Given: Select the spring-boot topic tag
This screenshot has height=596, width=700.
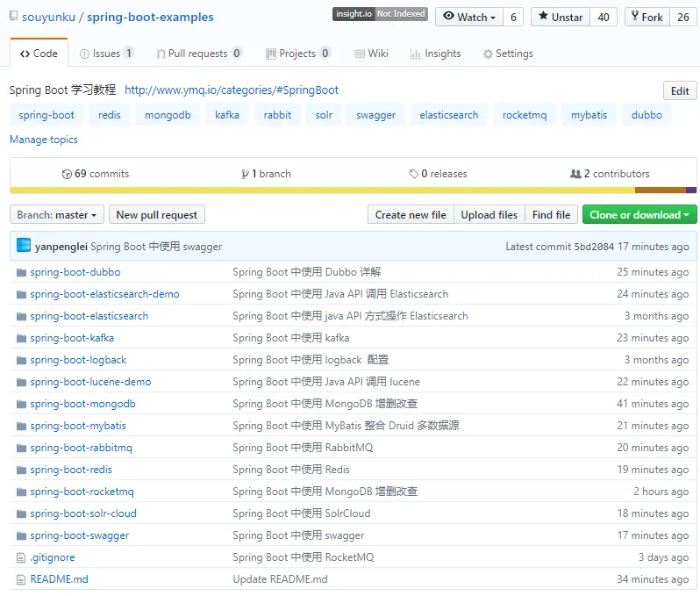Looking at the screenshot, I should tap(46, 115).
